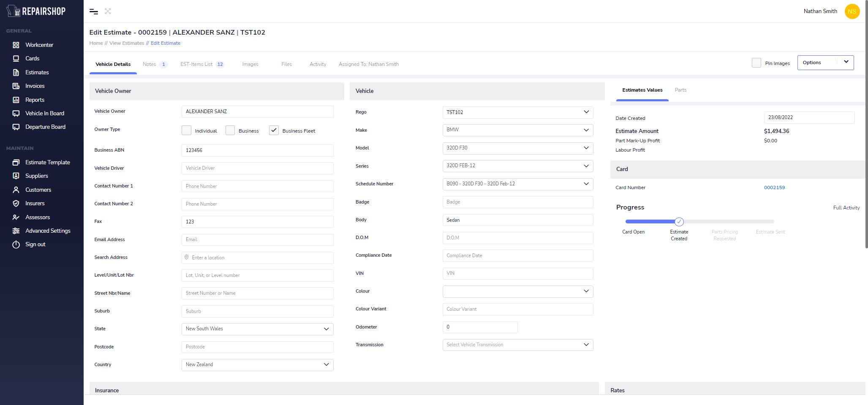
Task: Switch to the Notes tab
Action: tap(155, 64)
